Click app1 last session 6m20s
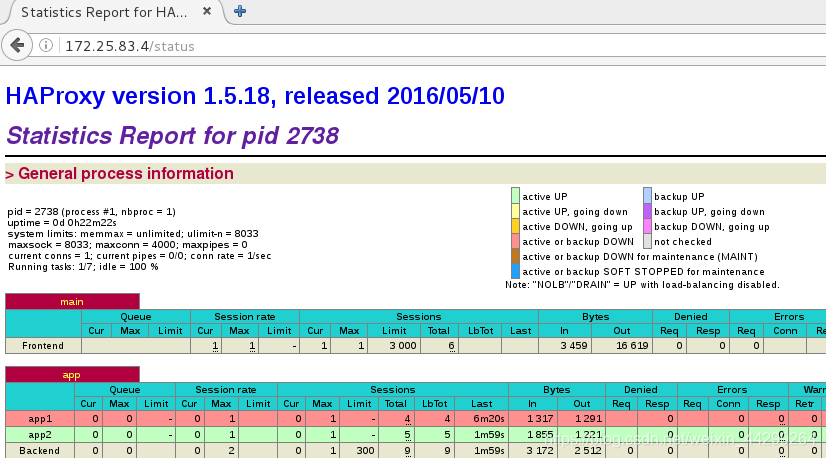The height and width of the screenshot is (458, 826). coord(489,419)
